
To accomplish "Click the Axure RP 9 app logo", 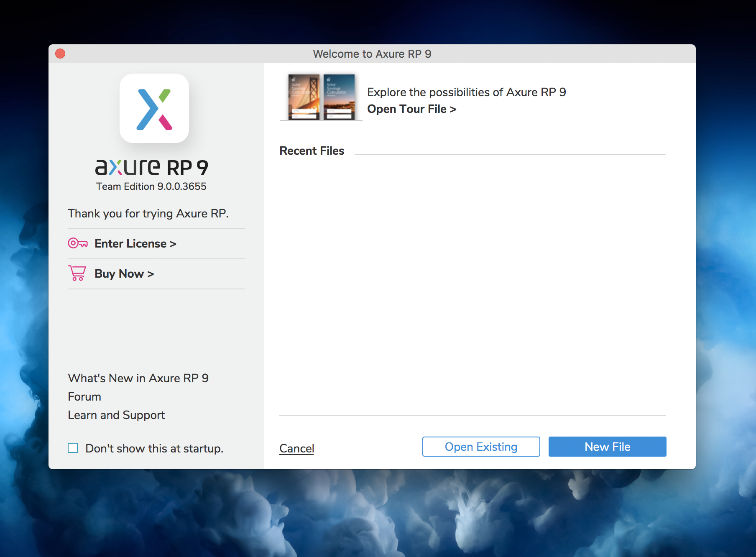I will point(154,108).
